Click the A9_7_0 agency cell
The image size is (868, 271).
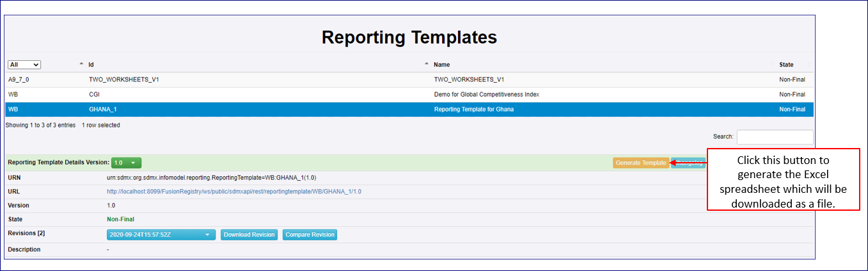pyautogui.click(x=19, y=79)
